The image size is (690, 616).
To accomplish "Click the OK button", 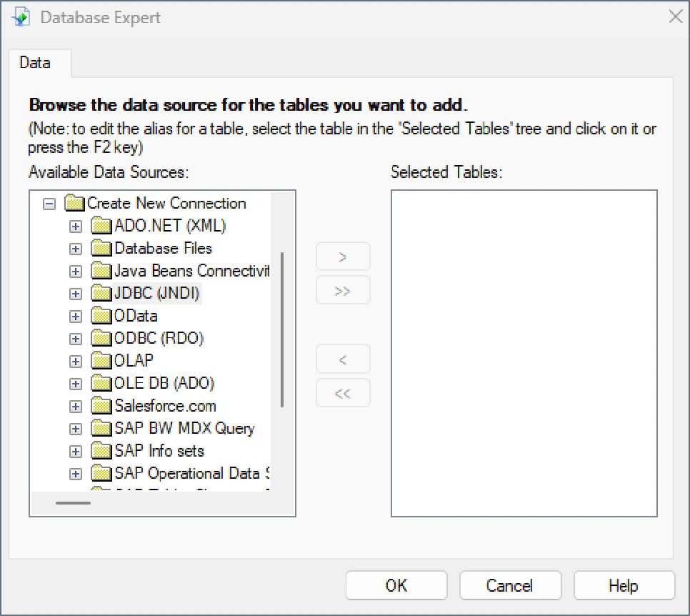I will (396, 585).
